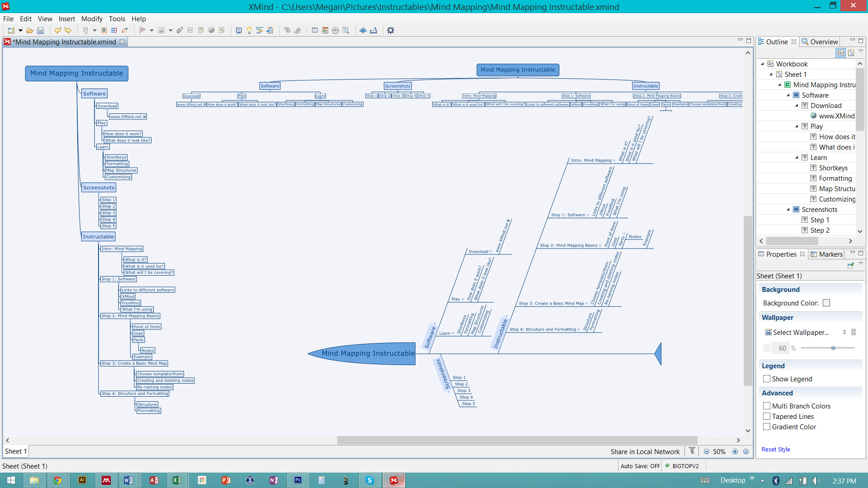This screenshot has width=868, height=488.
Task: Collapse the Screenshots outline node
Action: (788, 210)
